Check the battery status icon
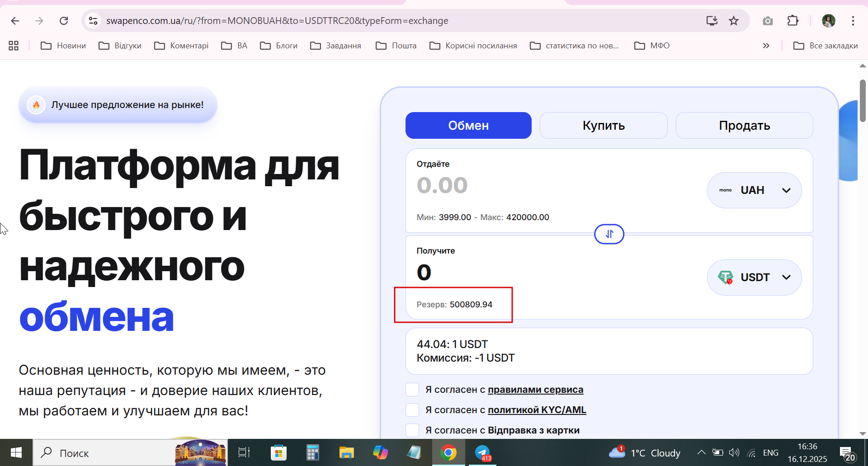Screen dimensions: 868x466 717,452
